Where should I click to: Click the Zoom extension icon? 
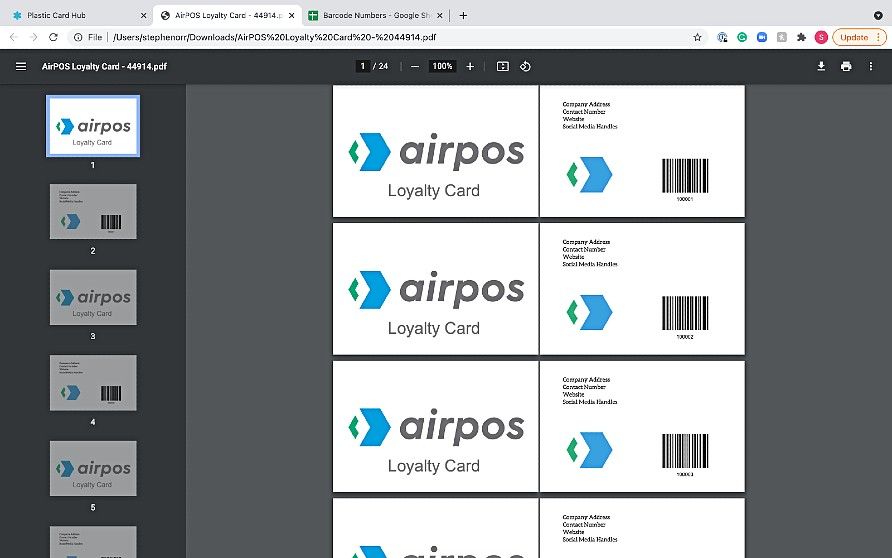(x=762, y=37)
